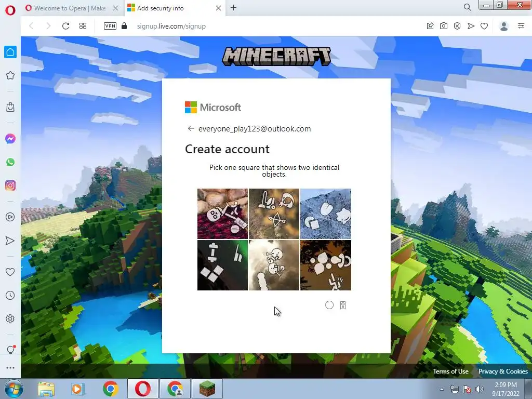Viewport: 532px width, 399px height.
Task: Open the edit/pencil icon in address bar
Action: (430, 26)
